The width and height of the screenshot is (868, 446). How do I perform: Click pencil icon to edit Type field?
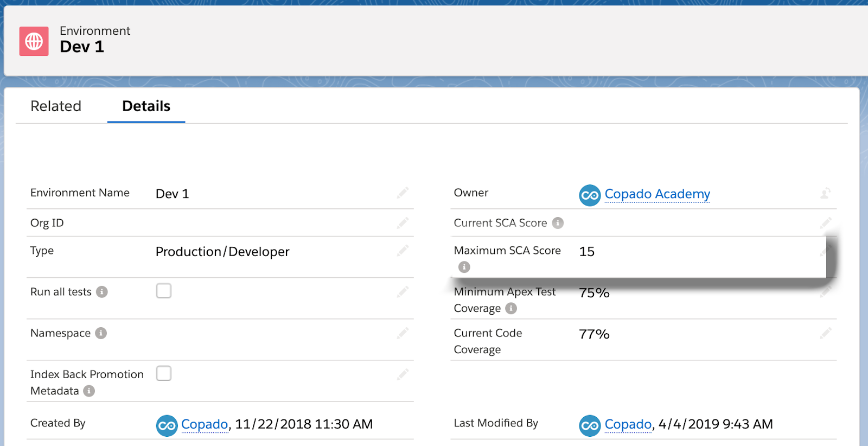pos(403,251)
